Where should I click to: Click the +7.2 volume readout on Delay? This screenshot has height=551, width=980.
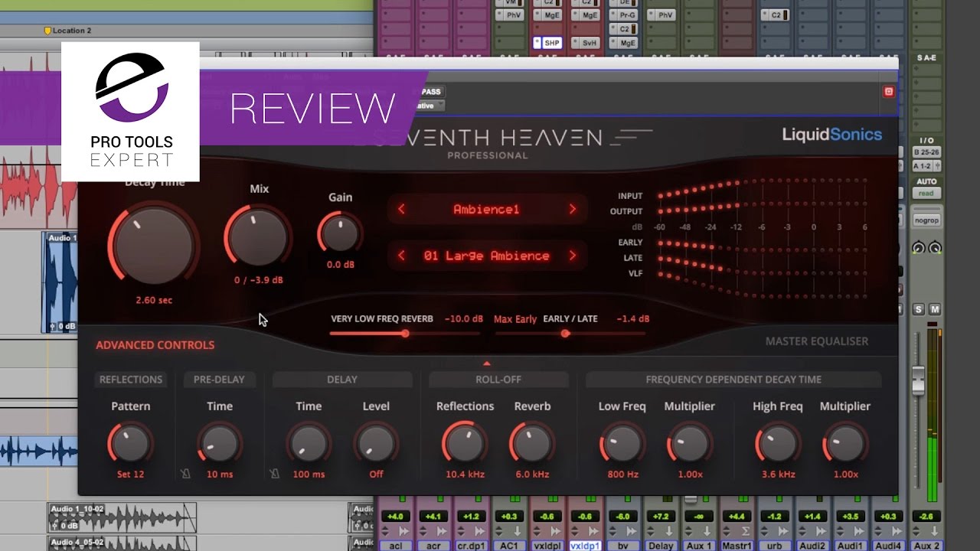(x=661, y=517)
